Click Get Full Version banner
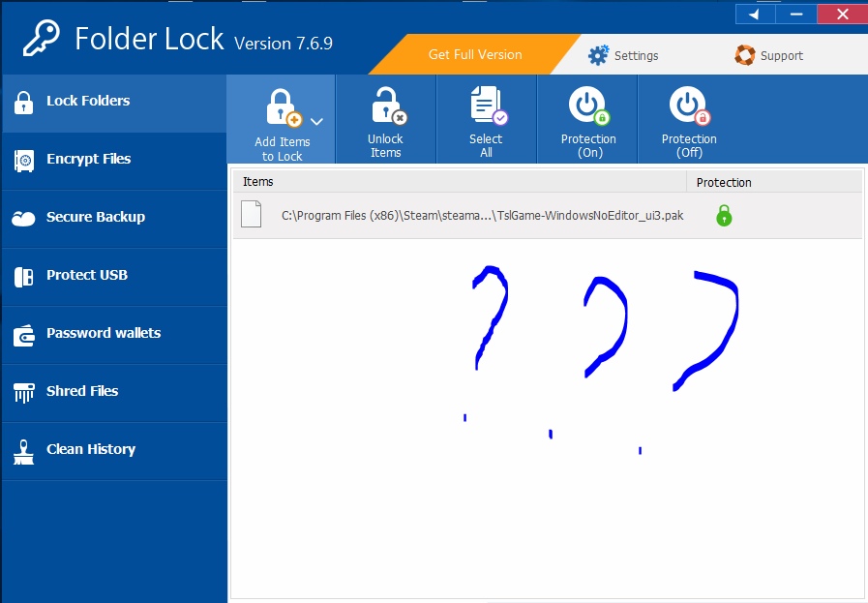 pos(475,54)
